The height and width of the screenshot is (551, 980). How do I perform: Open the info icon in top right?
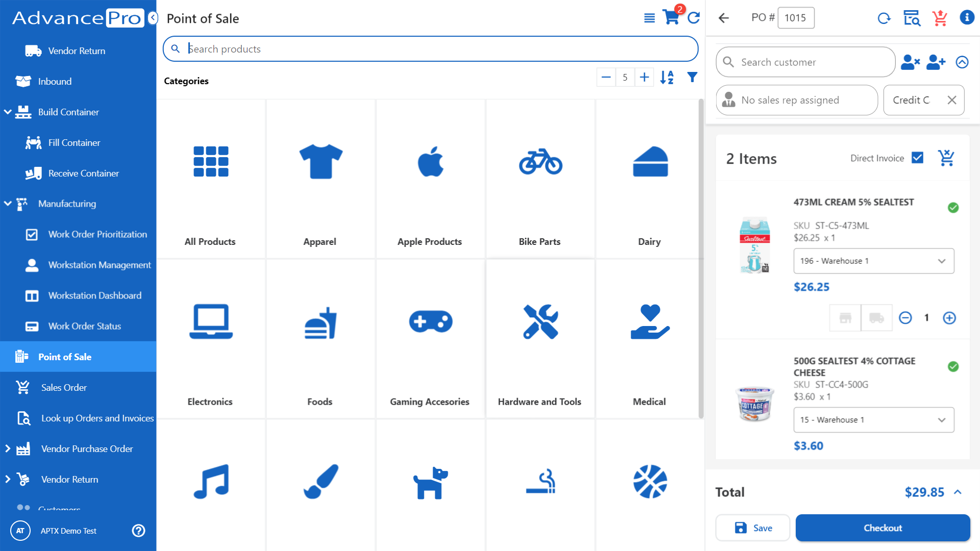tap(967, 17)
